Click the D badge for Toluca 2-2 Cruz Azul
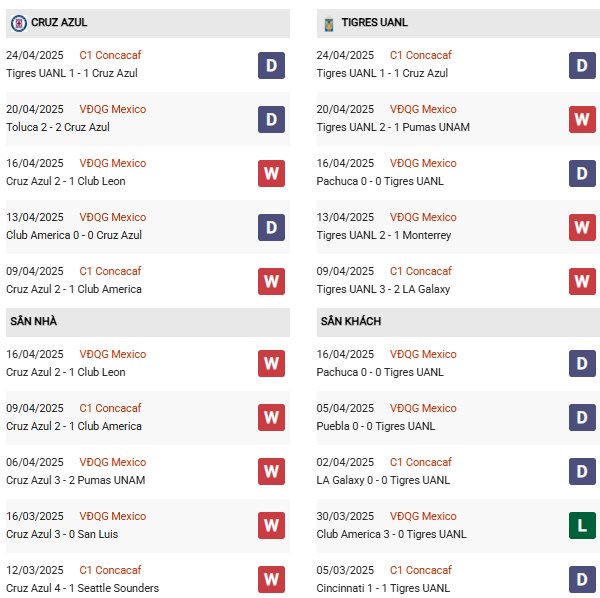 (271, 119)
